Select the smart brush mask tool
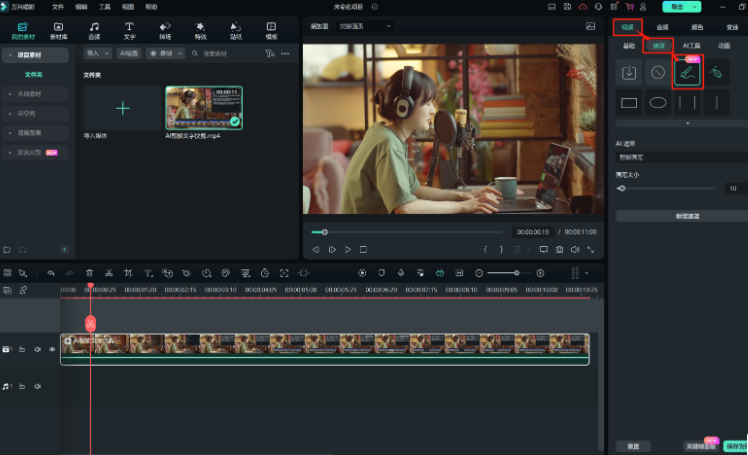 click(x=687, y=72)
